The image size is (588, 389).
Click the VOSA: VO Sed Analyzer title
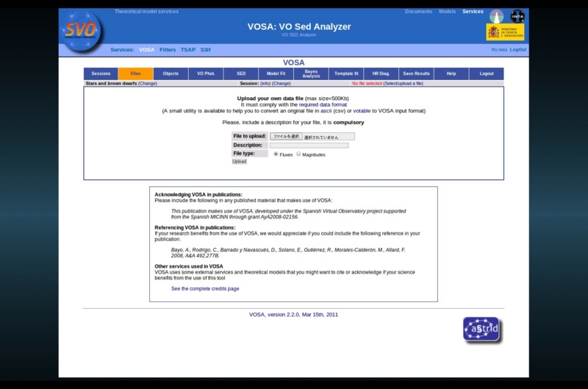pyautogui.click(x=299, y=26)
